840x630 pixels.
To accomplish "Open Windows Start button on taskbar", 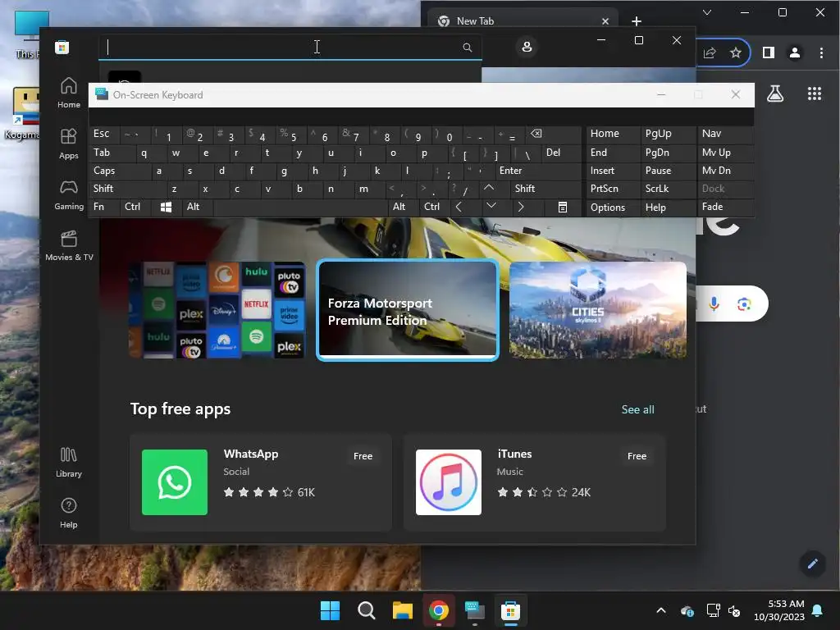I will click(x=330, y=610).
